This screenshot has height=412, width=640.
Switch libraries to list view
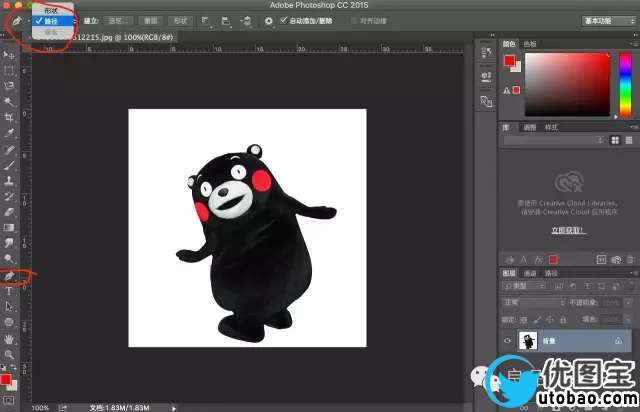point(629,140)
